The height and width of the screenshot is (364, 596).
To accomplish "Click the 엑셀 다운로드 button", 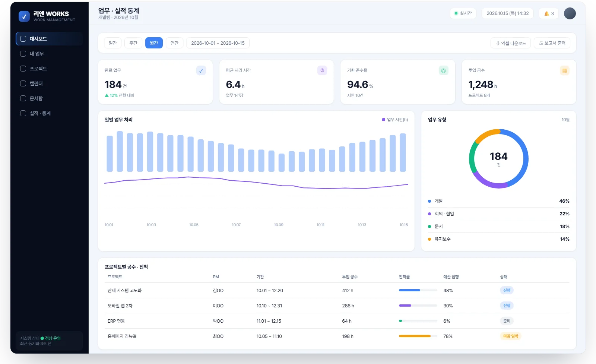I will [511, 43].
